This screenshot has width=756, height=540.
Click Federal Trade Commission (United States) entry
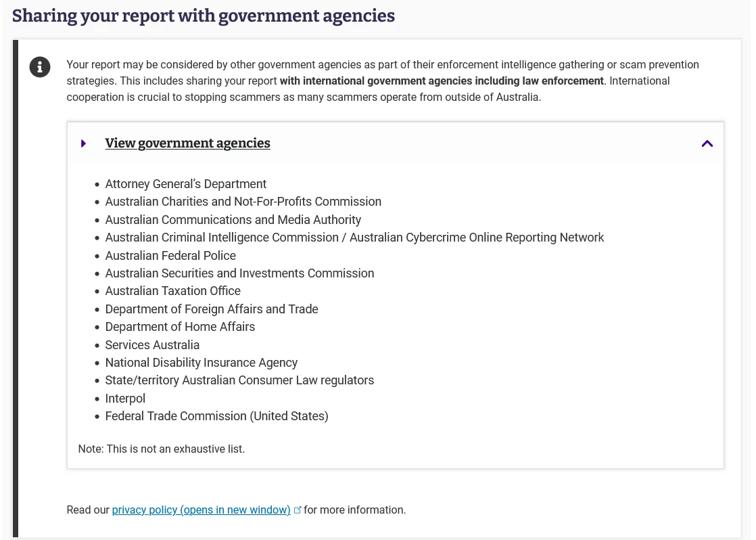click(216, 416)
